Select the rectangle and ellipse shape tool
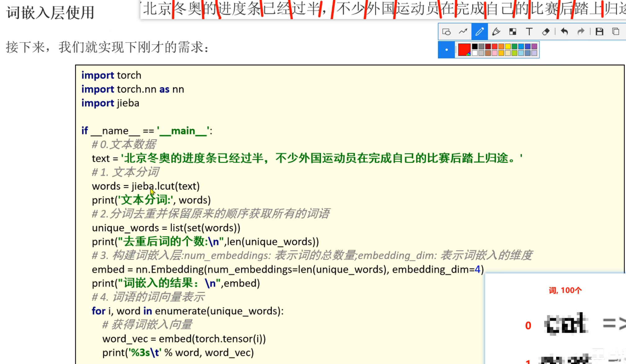626x364 pixels. point(446,32)
